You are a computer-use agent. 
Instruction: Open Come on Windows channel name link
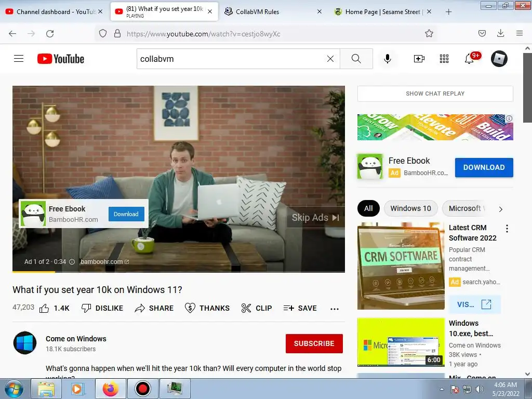click(76, 339)
